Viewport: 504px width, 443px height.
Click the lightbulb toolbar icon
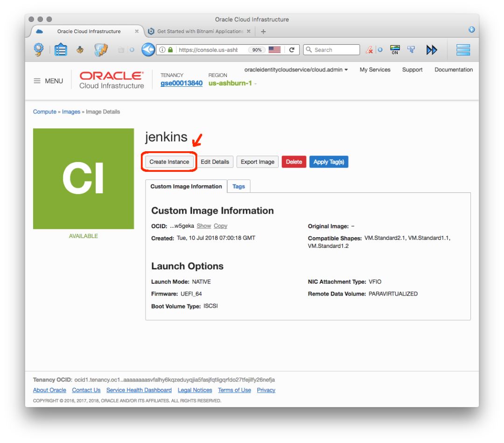(39, 49)
